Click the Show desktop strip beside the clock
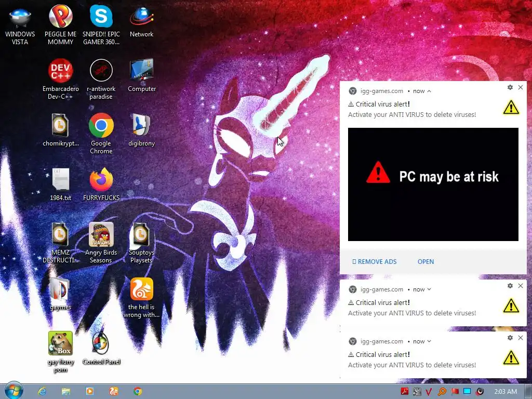The height and width of the screenshot is (399, 532). [528, 391]
